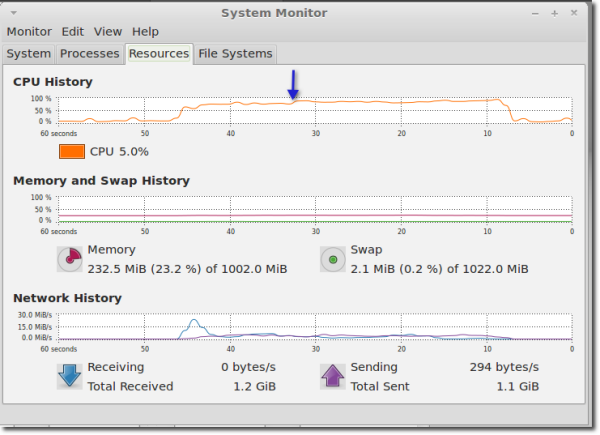Switch to the System tab
The width and height of the screenshot is (600, 435).
[29, 54]
